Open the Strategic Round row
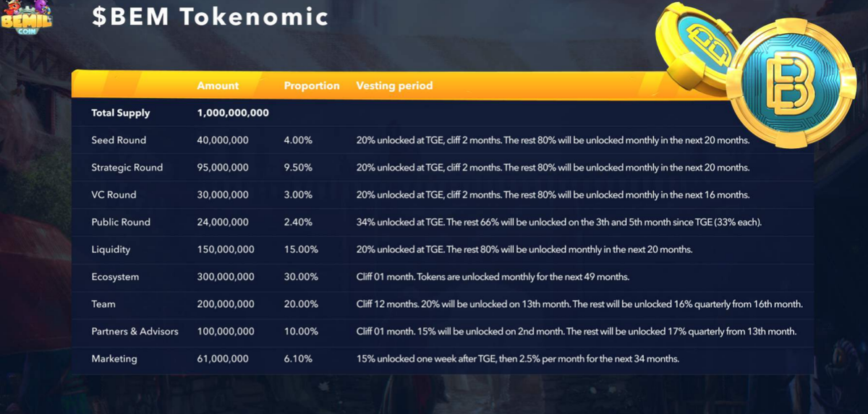 click(x=127, y=168)
